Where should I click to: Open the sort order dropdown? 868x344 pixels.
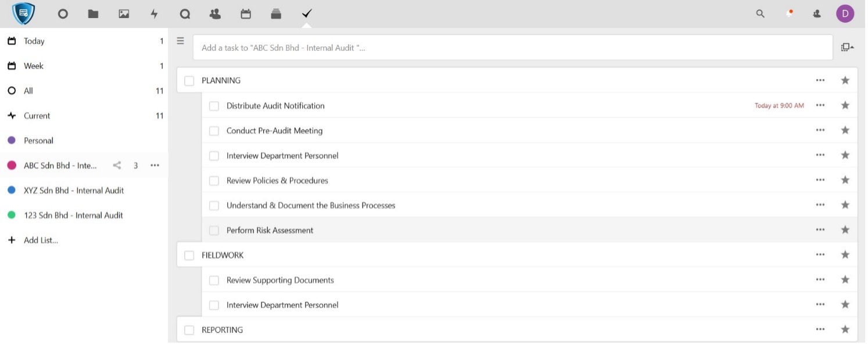(x=847, y=48)
